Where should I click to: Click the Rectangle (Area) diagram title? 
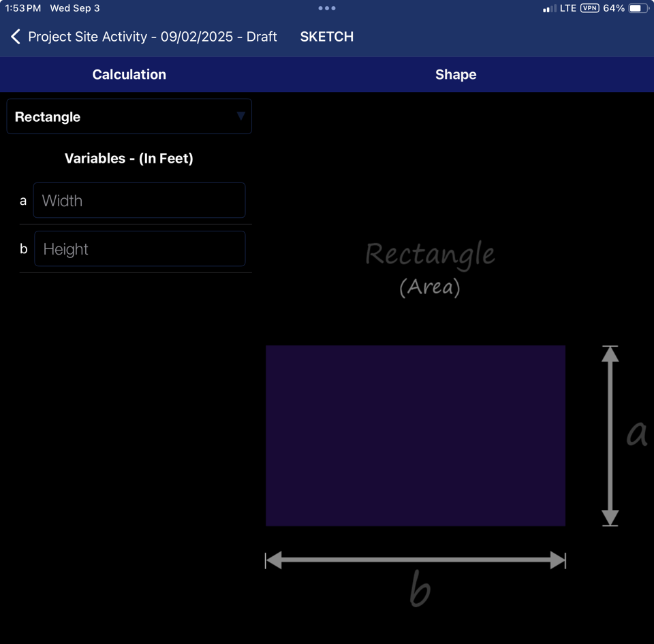click(x=430, y=267)
